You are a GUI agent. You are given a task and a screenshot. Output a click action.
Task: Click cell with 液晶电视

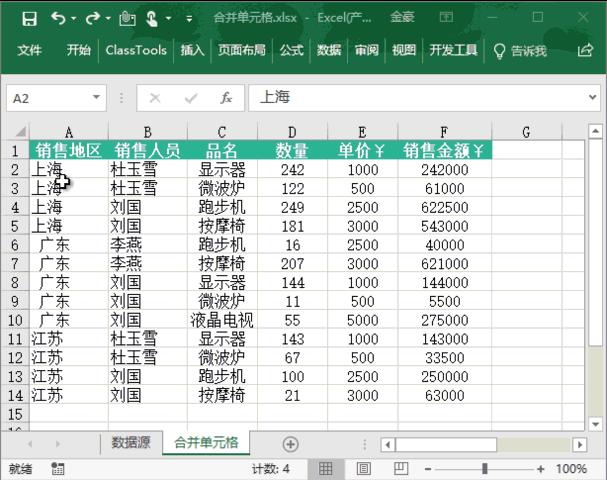222,320
